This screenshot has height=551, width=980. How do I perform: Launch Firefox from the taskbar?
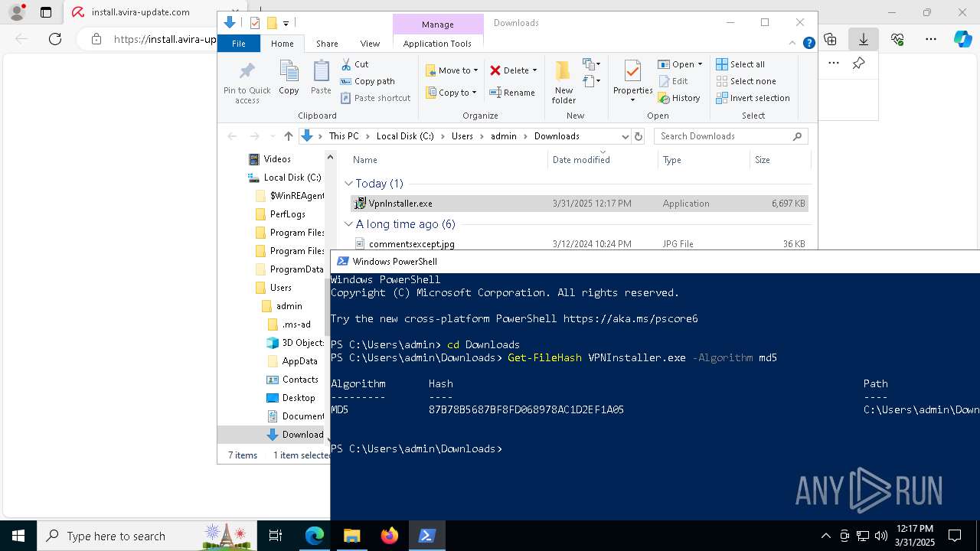pyautogui.click(x=389, y=536)
